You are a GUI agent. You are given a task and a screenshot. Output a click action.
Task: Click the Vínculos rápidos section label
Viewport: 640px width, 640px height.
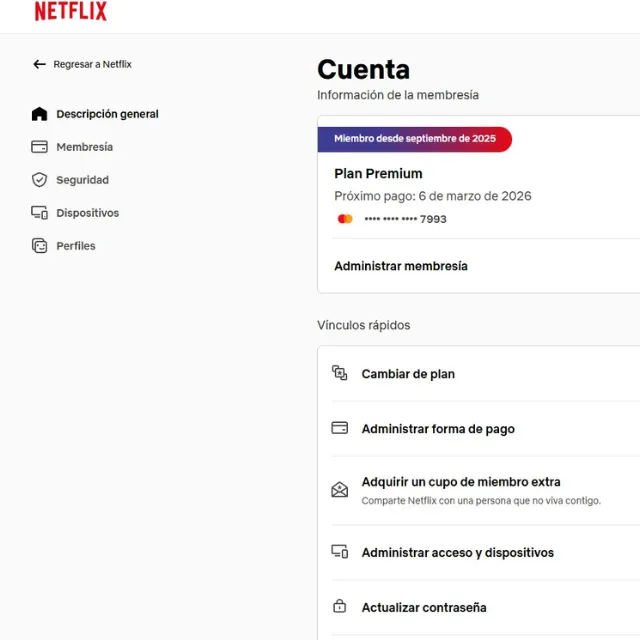[364, 325]
